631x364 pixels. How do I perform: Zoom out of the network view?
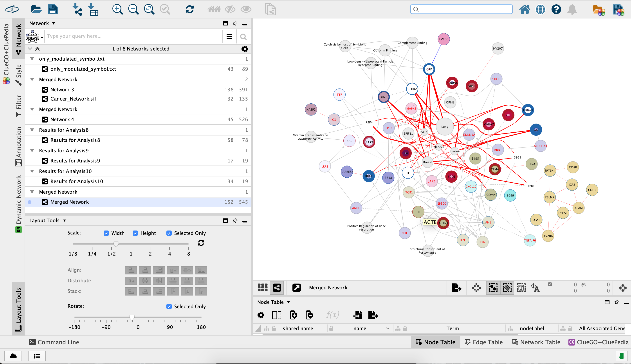(133, 9)
